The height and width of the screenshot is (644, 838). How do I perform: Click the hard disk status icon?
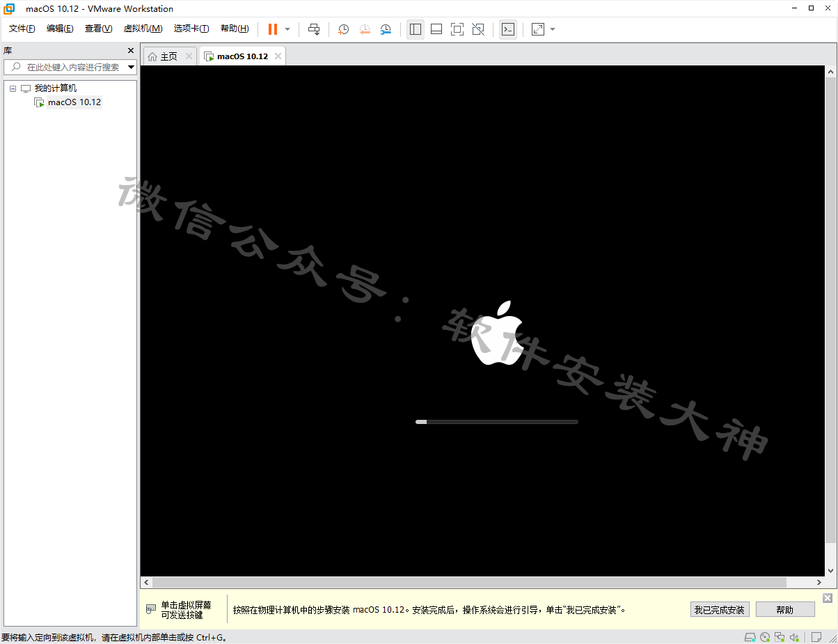click(x=750, y=637)
